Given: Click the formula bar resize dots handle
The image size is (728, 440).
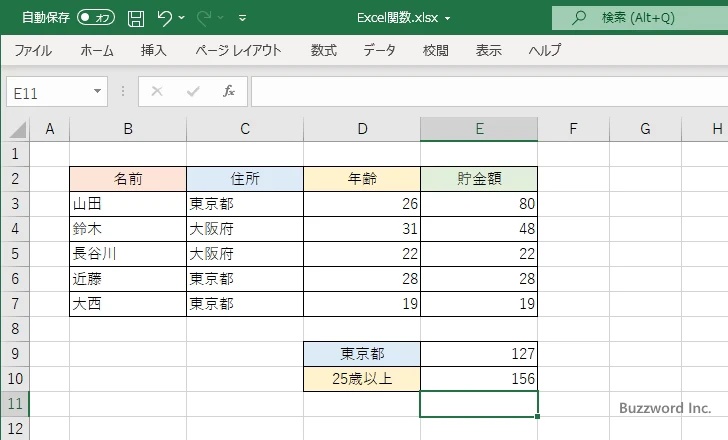Looking at the screenshot, I should [123, 91].
